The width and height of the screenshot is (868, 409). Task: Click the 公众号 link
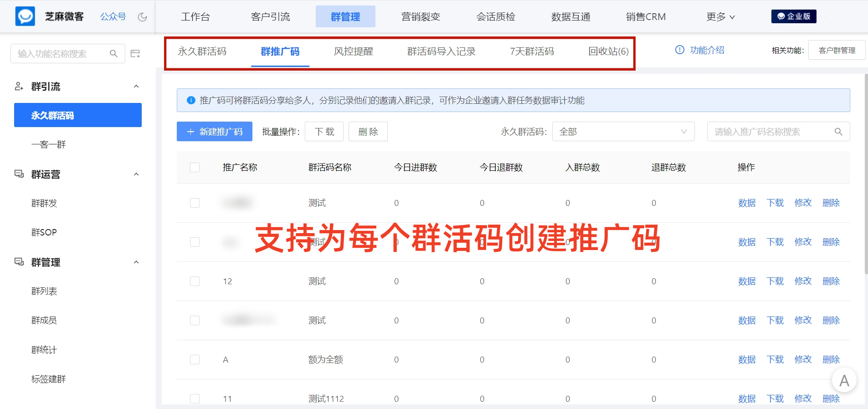113,17
